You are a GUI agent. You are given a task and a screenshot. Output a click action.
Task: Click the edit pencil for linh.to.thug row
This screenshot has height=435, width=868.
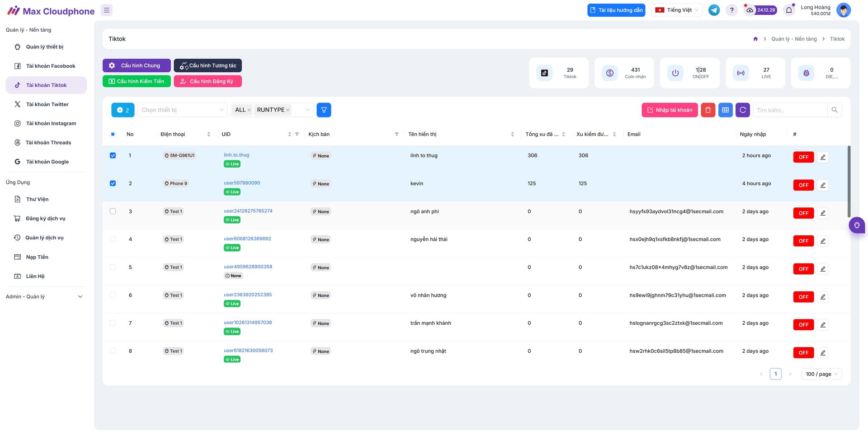(x=823, y=157)
